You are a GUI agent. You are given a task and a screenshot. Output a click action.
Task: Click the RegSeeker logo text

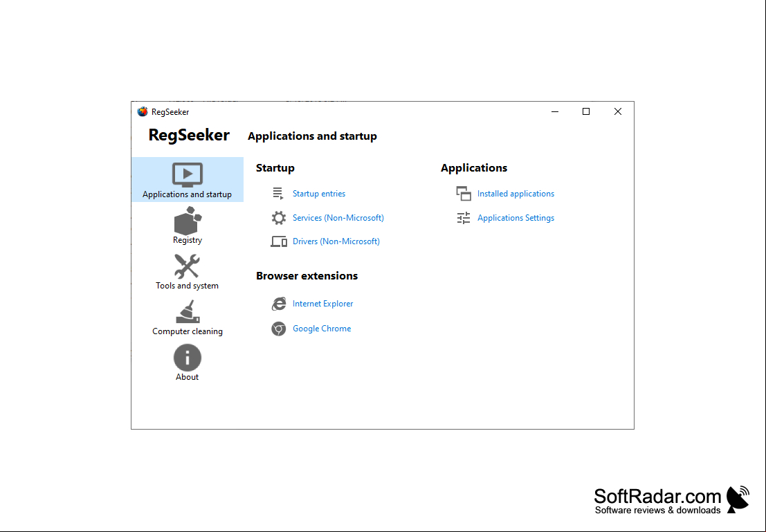click(189, 136)
